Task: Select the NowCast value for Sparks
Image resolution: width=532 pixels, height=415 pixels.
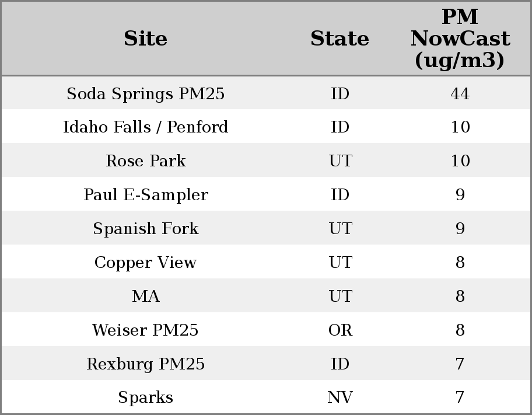Action: pyautogui.click(x=460, y=397)
